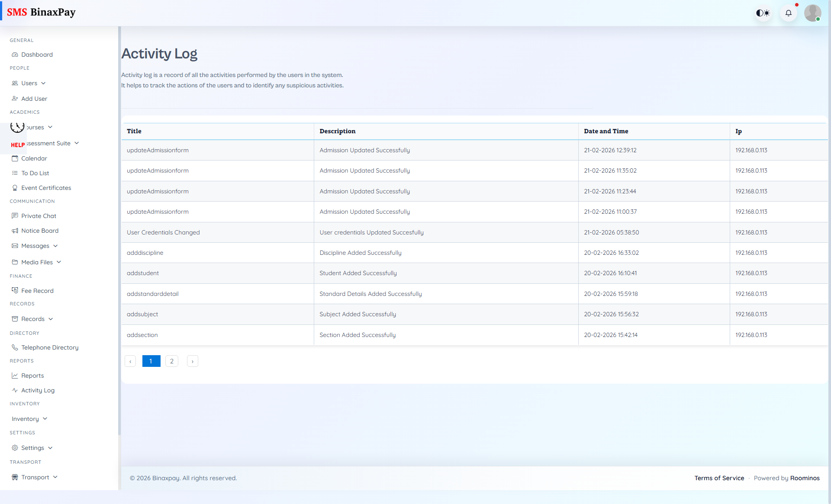Screen dimensions: 831x504
Task: Expand the Messages menu
Action: point(35,246)
